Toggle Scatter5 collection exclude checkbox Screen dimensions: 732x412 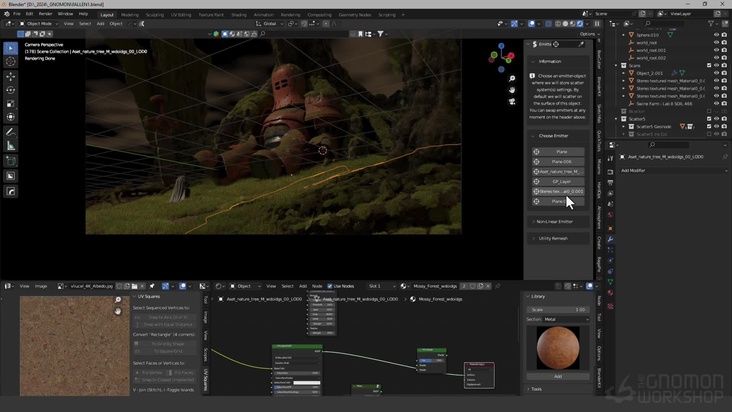click(x=709, y=119)
